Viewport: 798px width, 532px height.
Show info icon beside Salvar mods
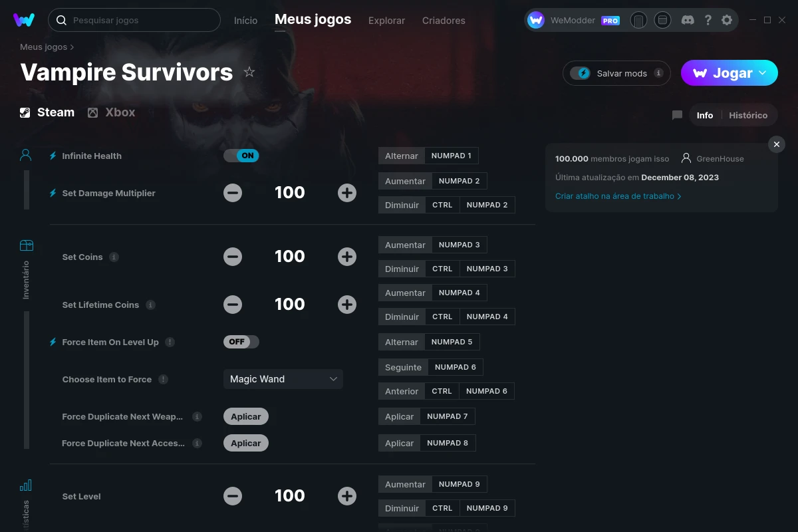tap(658, 73)
